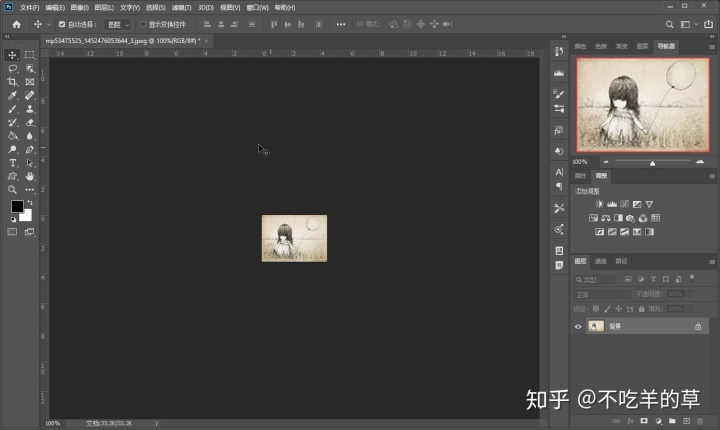Image resolution: width=720 pixels, height=430 pixels.
Task: Select the Pen tool
Action: coord(30,149)
